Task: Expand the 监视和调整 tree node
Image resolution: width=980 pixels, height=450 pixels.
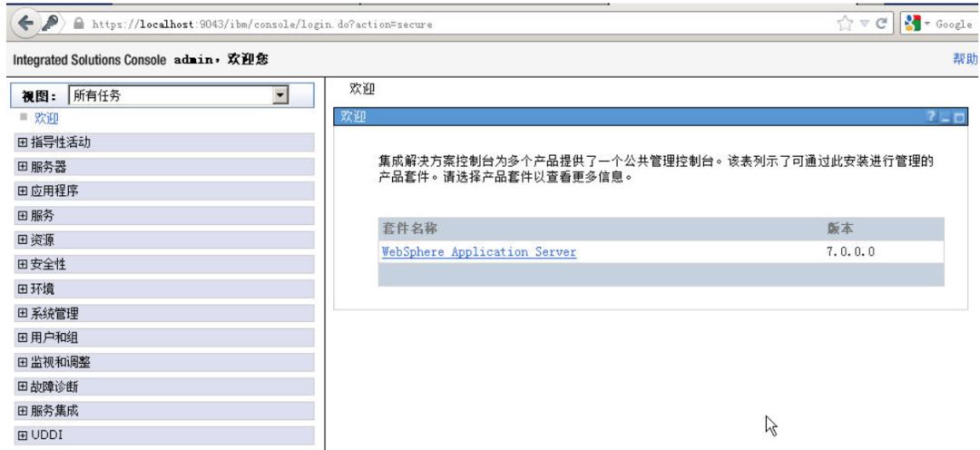Action: click(x=23, y=362)
